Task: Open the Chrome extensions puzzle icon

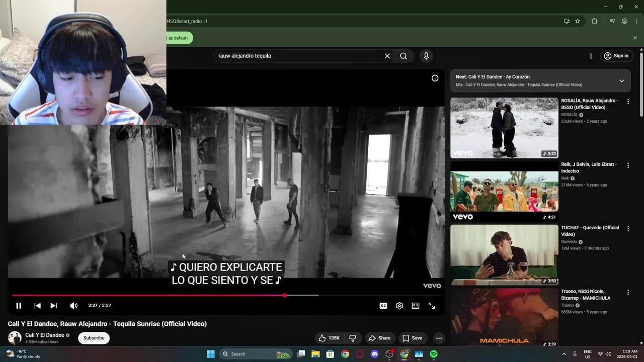Action: pos(594,21)
